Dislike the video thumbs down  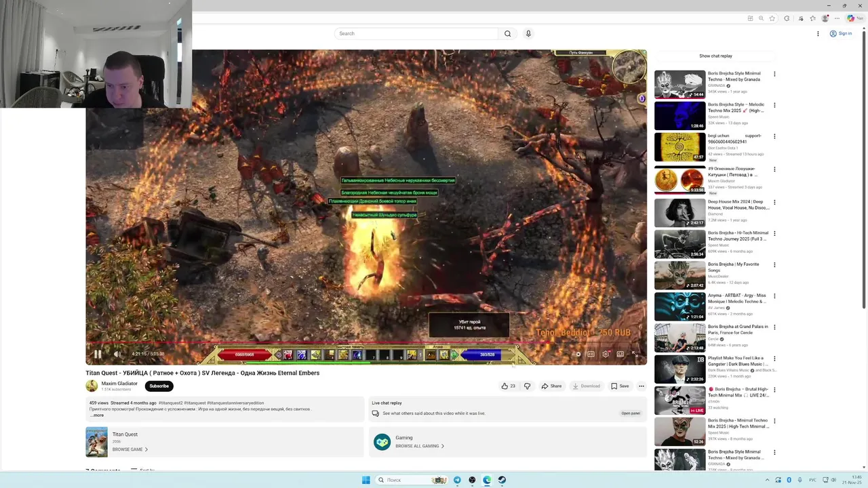click(x=527, y=386)
